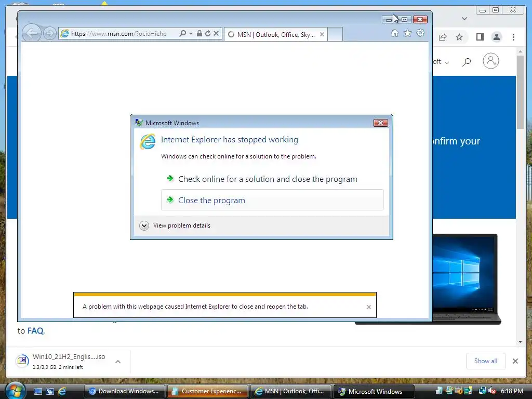Click the search magnifier in IE address bar
The image size is (532, 399).
182,33
